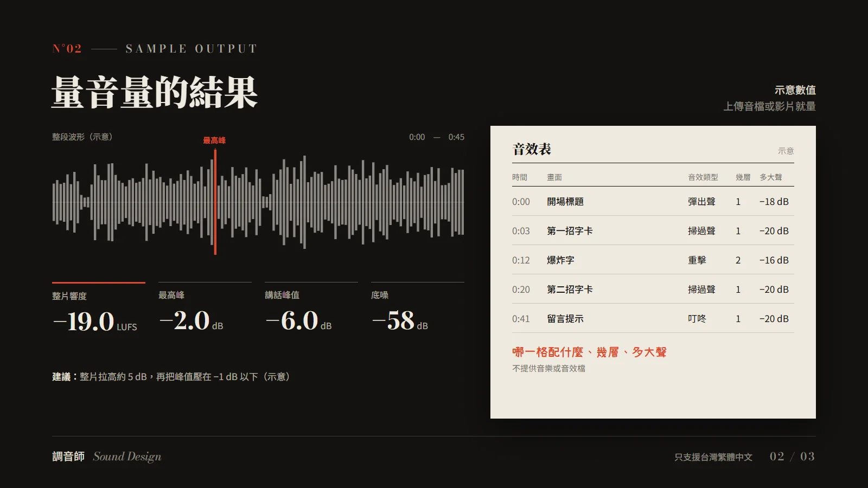The image size is (868, 488).
Task: Click the 叮咚 sound type cell
Action: coord(697,319)
